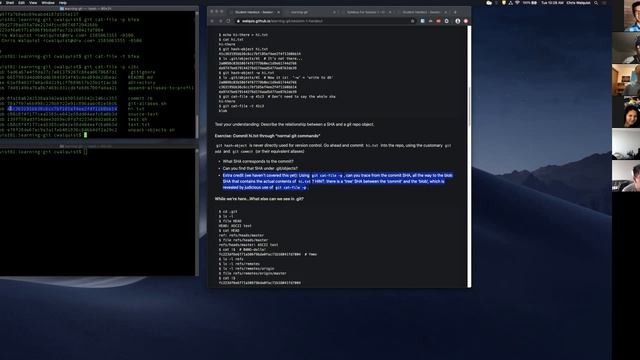Image resolution: width=640 pixels, height=360 pixels.
Task: Click the clock in the menu bar
Action: (x=552, y=3)
